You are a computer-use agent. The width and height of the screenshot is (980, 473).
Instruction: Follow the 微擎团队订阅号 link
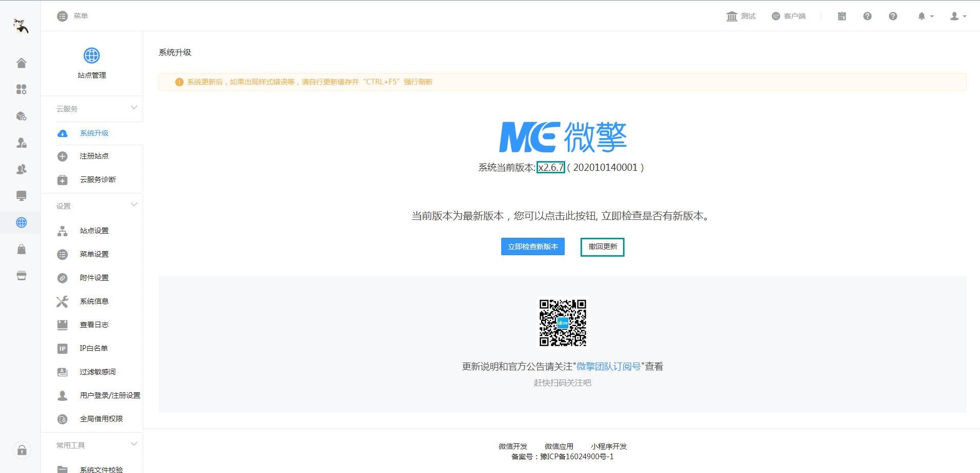[x=609, y=367]
